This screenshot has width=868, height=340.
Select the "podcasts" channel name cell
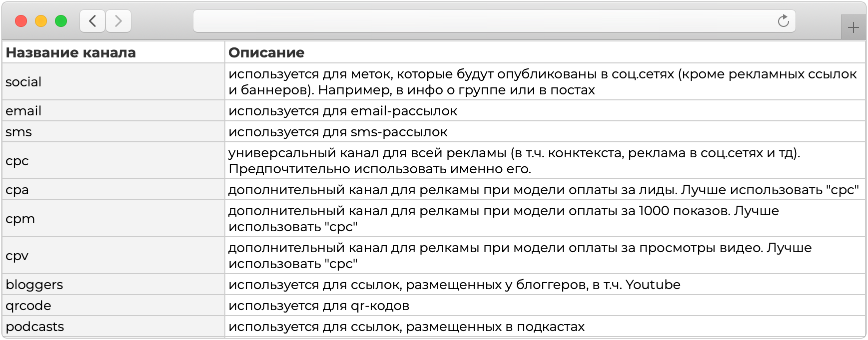click(35, 327)
